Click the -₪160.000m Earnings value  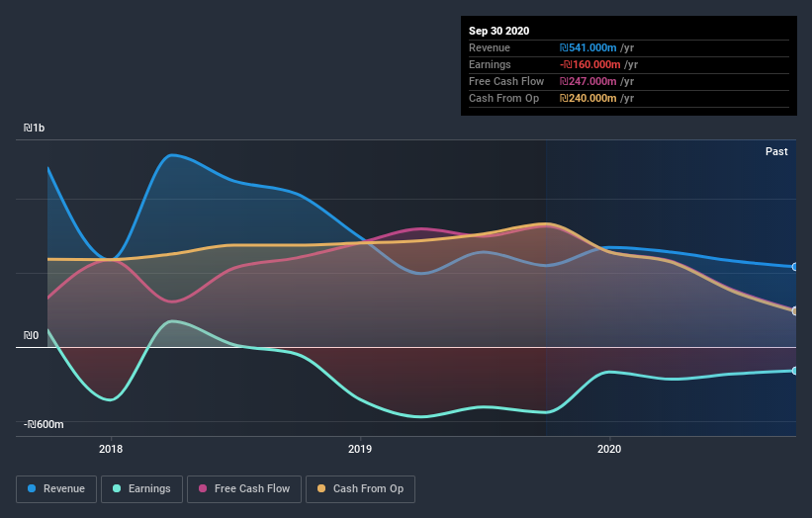(589, 64)
